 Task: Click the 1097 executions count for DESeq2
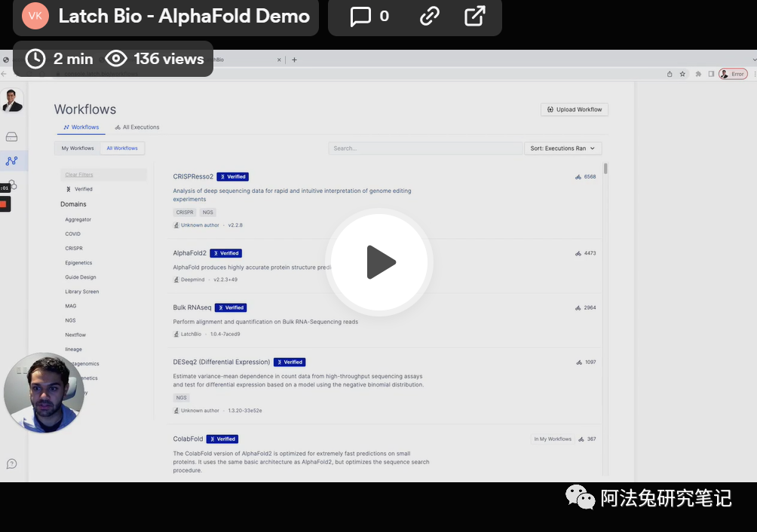[x=587, y=362]
